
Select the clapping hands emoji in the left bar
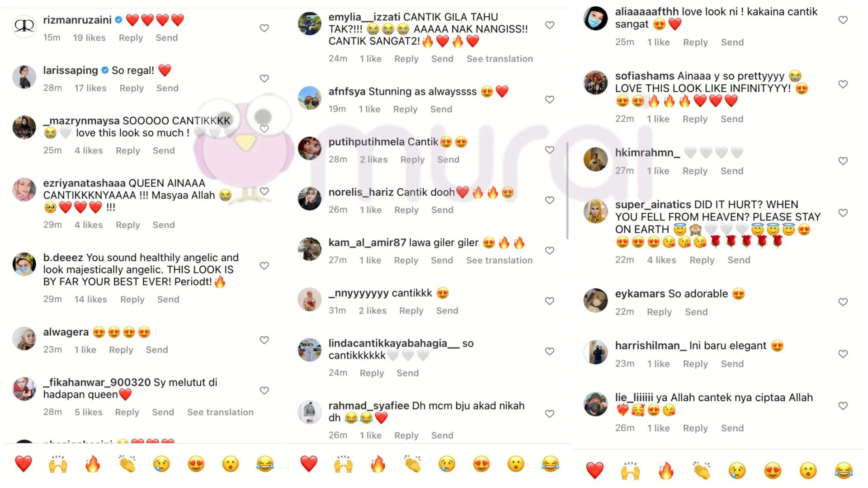click(x=127, y=464)
